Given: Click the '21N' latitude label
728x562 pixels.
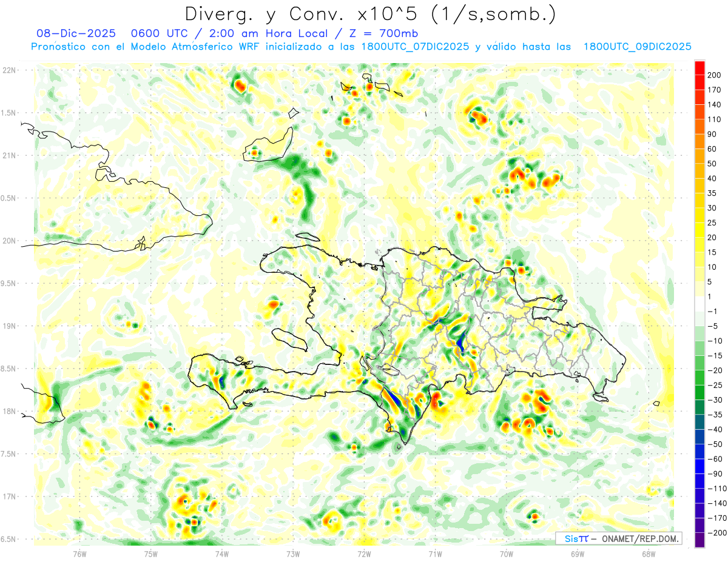Looking at the screenshot, I should coord(8,155).
